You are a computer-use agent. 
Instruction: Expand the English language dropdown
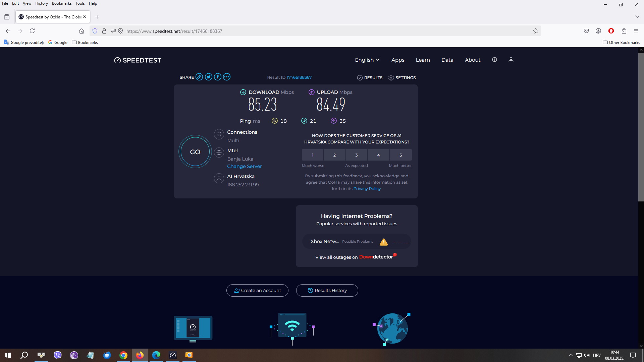point(367,60)
